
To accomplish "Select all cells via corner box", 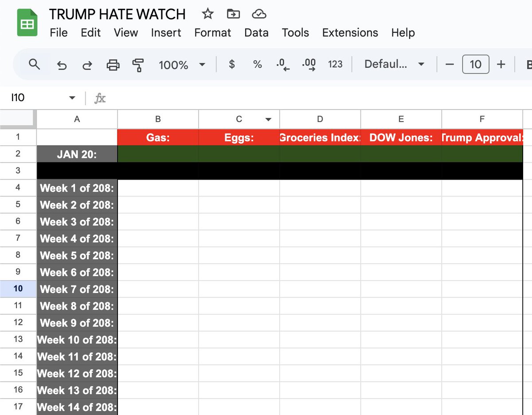I will tap(18, 119).
